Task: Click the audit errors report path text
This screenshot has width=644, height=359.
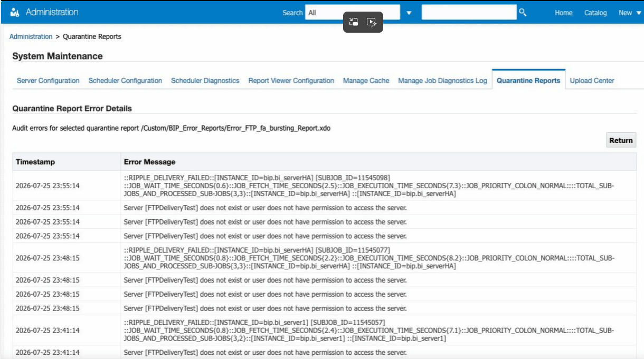Action: pyautogui.click(x=236, y=128)
